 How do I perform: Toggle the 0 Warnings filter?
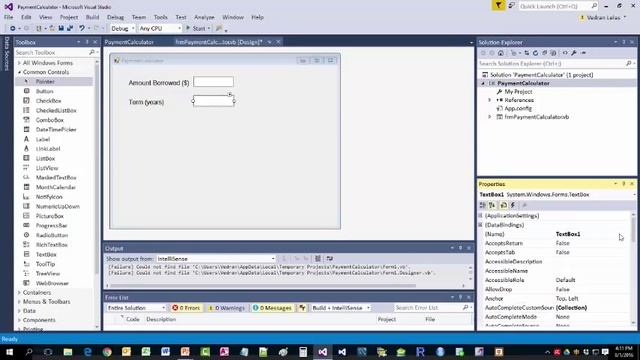(x=227, y=308)
